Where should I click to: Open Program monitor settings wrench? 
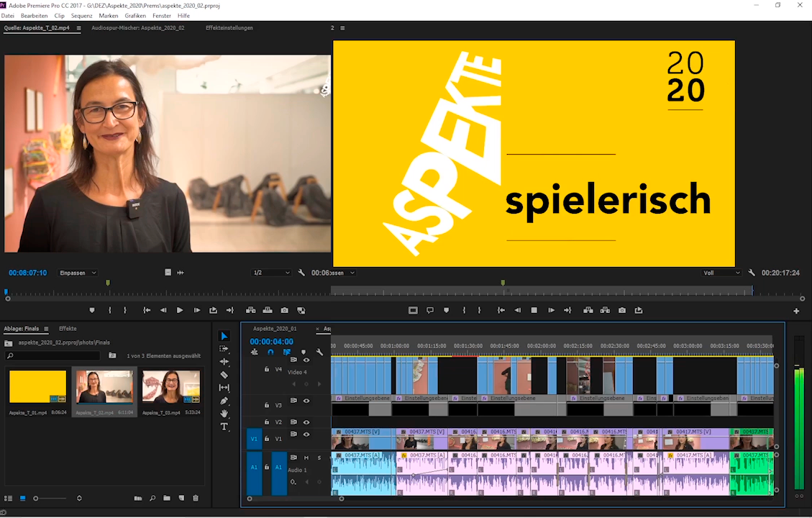click(752, 273)
